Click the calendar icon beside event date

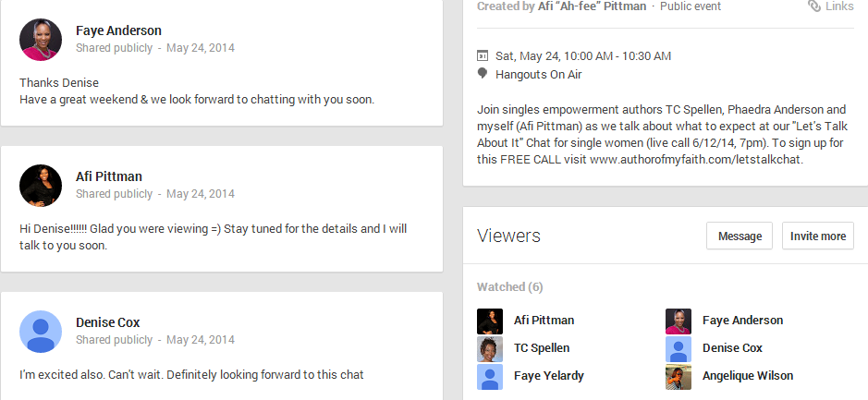483,55
